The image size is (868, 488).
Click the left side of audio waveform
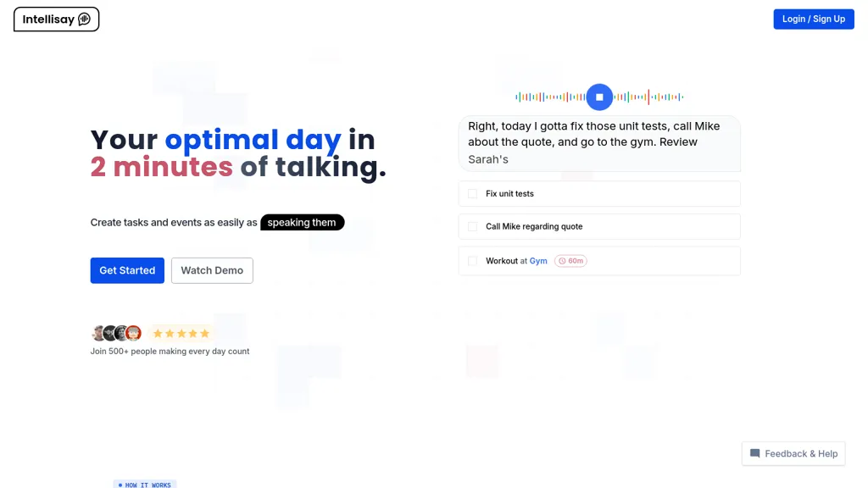tap(550, 97)
